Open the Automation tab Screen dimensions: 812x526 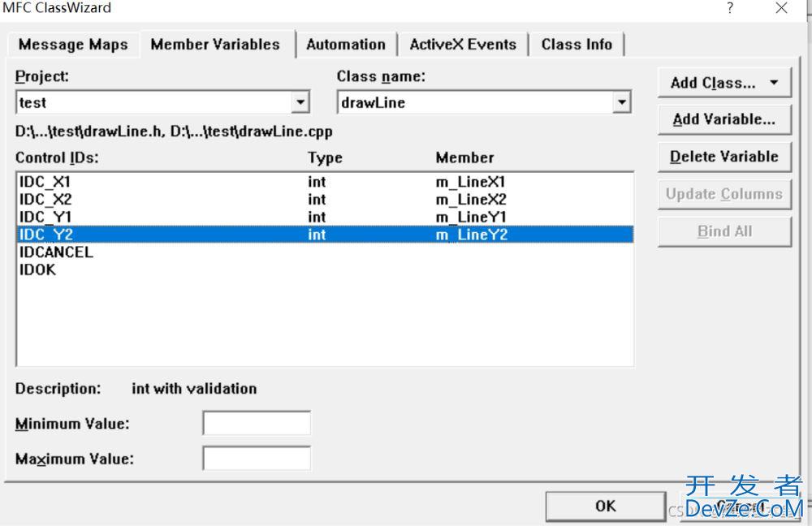(346, 45)
